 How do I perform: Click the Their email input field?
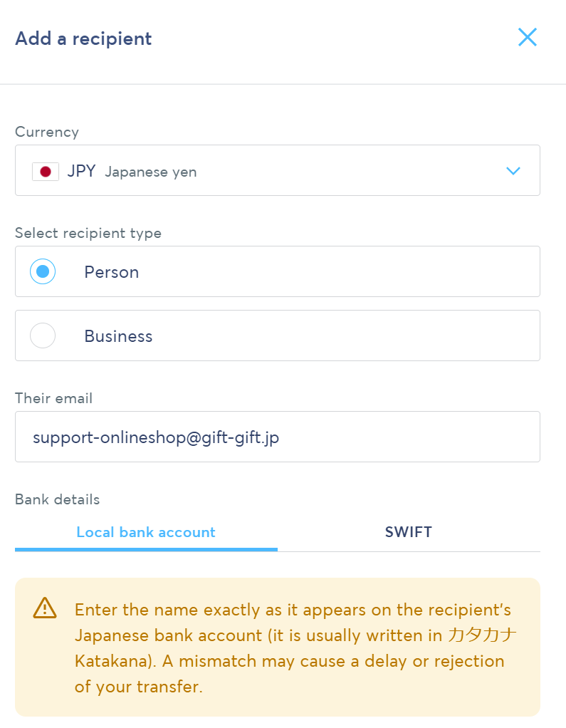(278, 437)
